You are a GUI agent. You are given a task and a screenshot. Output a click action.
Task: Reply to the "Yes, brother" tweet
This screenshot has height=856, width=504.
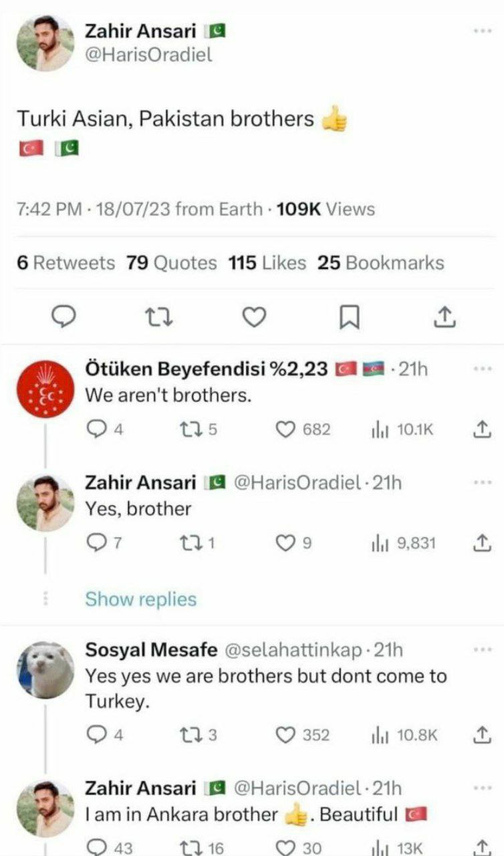97,543
